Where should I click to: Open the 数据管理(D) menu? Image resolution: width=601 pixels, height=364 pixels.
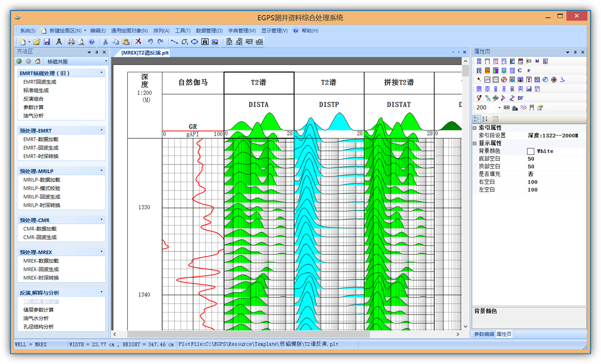[x=209, y=31]
